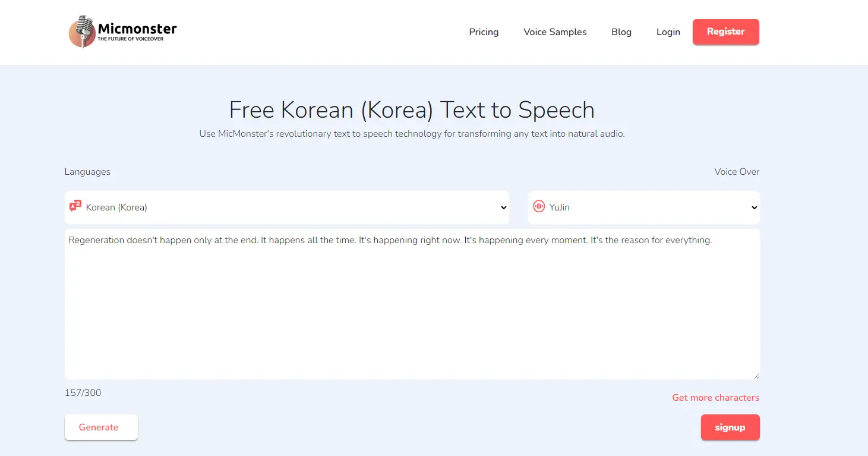Follow the Get more characters link
The width and height of the screenshot is (868, 456).
pos(716,397)
